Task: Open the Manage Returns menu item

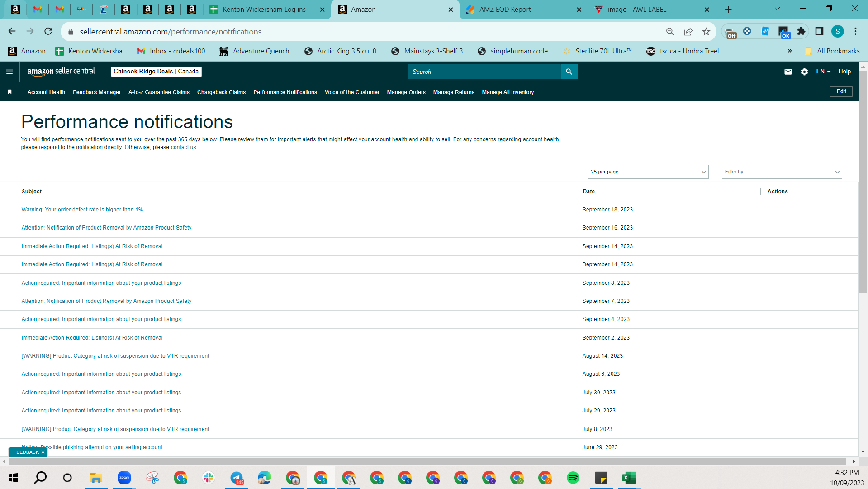Action: coord(454,92)
